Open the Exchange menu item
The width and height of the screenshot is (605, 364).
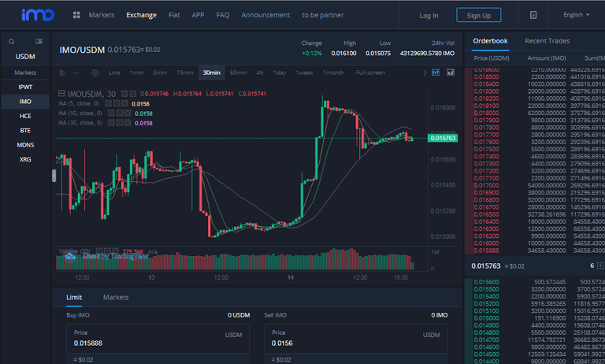[x=141, y=15]
